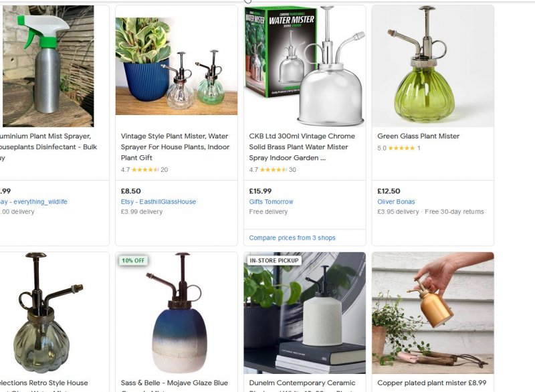The image size is (535, 392).
Task: Open the Sass & Belle blue ceramic mister image
Action: [x=177, y=313]
